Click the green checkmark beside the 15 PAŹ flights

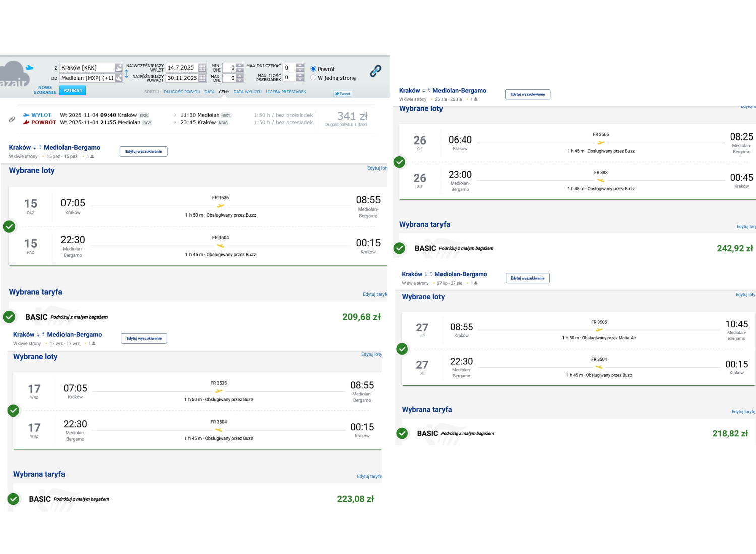[9, 226]
